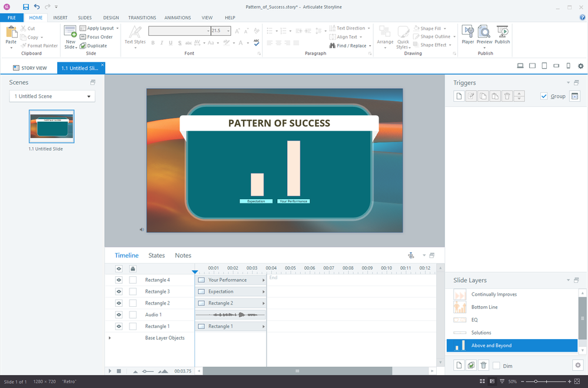Insert a New Slide

point(71,35)
